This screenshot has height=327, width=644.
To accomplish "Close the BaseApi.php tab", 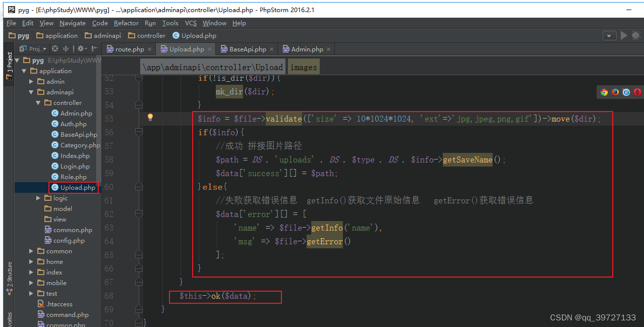I will [272, 49].
